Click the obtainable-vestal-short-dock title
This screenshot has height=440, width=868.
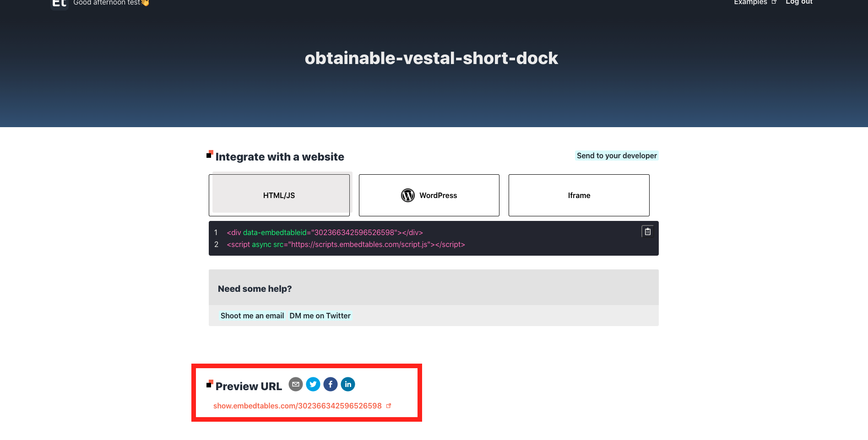(432, 58)
